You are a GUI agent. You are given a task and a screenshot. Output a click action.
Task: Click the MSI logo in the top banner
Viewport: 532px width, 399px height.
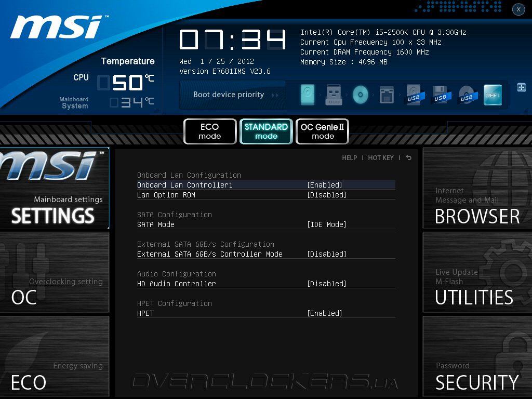pos(59,27)
